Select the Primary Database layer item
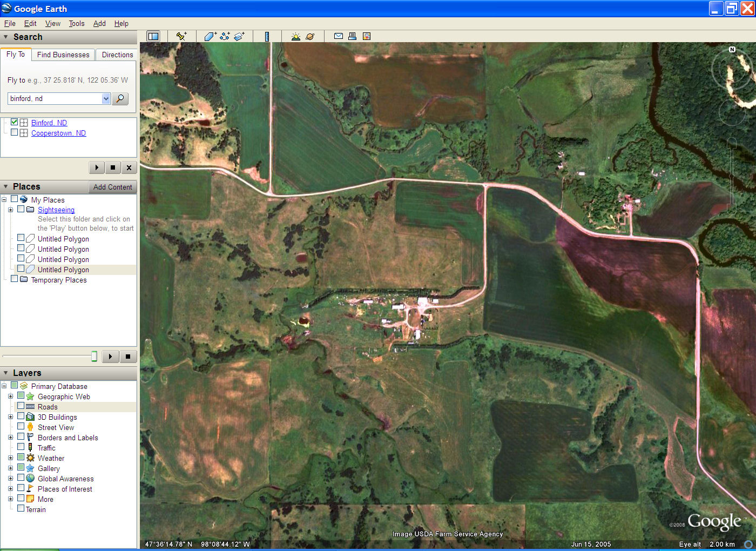 click(59, 386)
